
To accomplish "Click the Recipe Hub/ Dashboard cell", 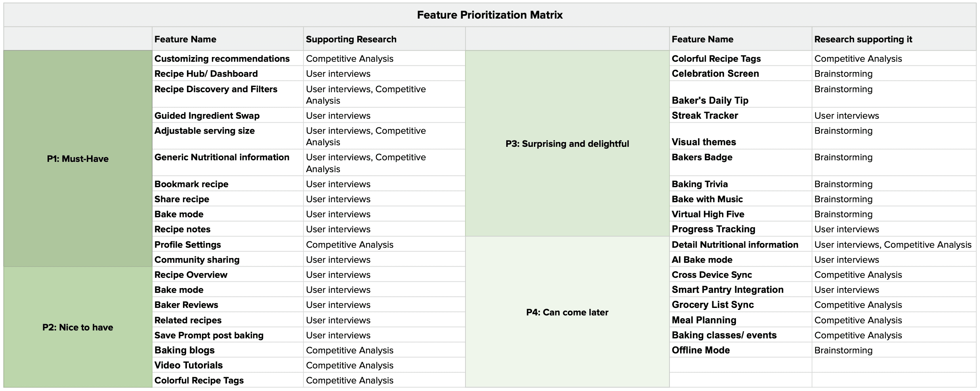I will point(206,74).
